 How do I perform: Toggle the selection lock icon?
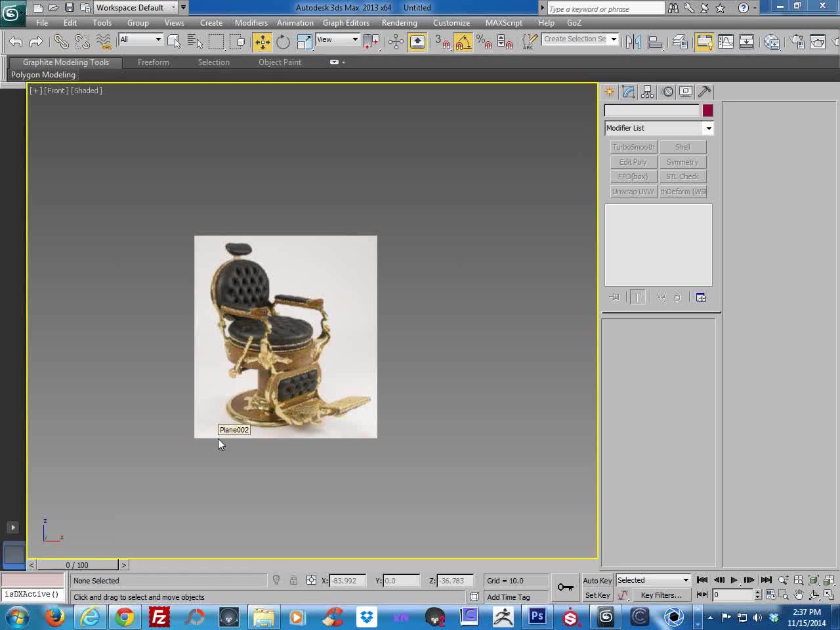point(293,581)
